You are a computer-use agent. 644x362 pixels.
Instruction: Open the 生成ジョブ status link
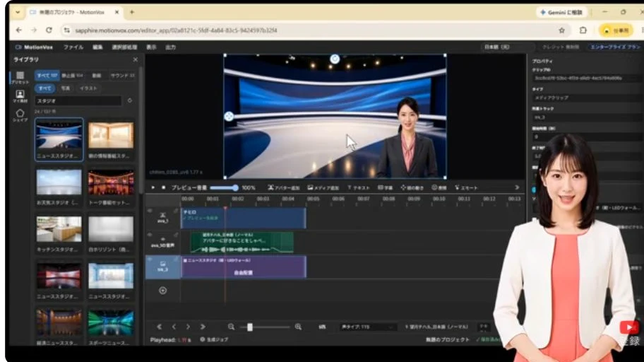click(x=214, y=340)
